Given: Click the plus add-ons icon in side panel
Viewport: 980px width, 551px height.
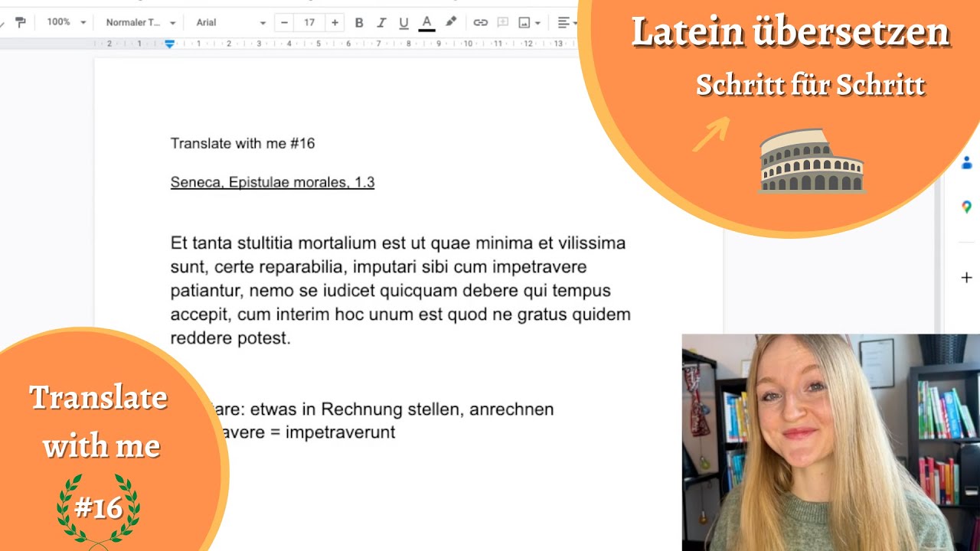Looking at the screenshot, I should click(x=966, y=277).
